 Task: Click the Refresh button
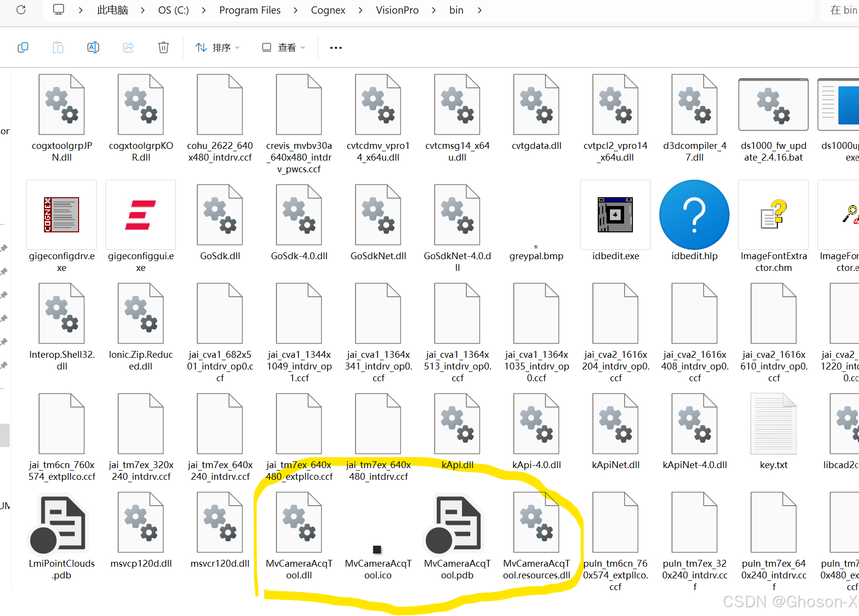(x=20, y=10)
